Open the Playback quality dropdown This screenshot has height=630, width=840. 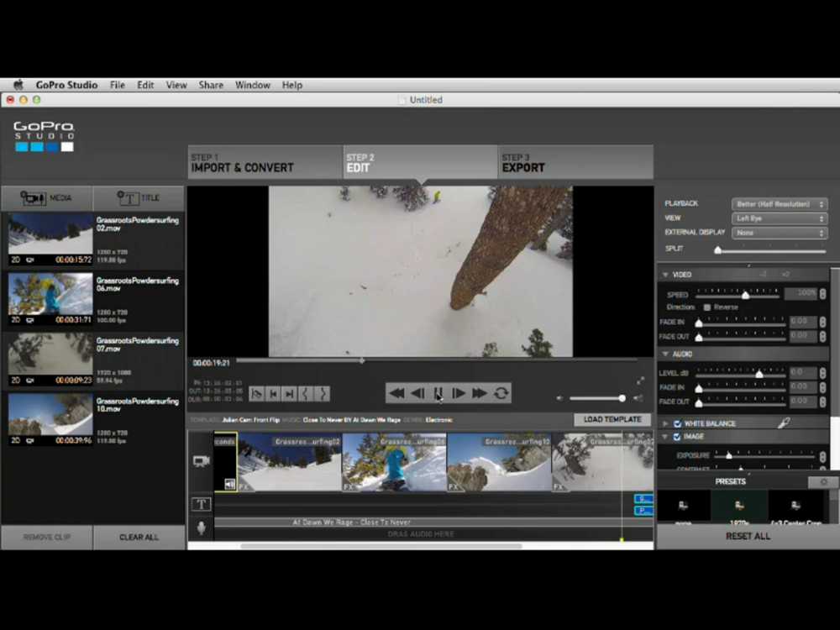(780, 204)
